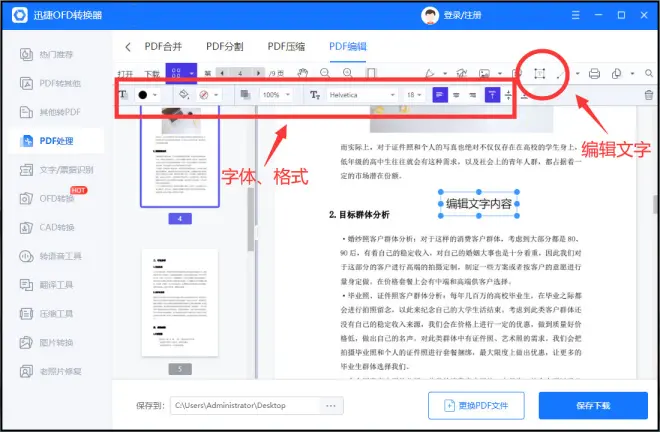Toggle vertical middle alignment
This screenshot has height=432, width=660.
[x=508, y=95]
